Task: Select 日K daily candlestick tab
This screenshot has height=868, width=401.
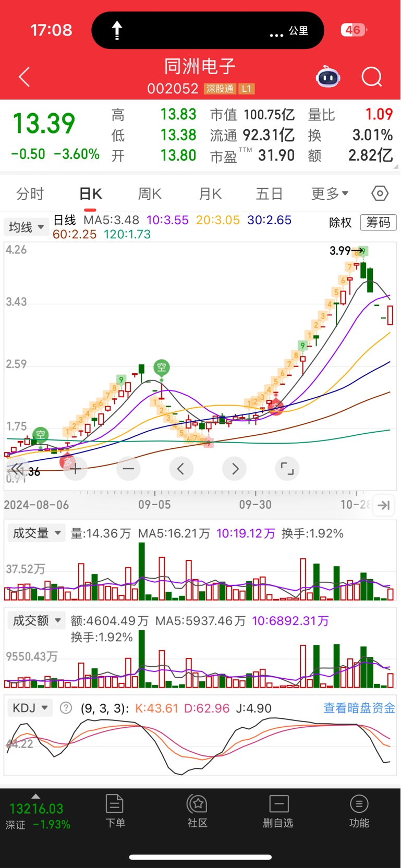Action: click(x=90, y=194)
